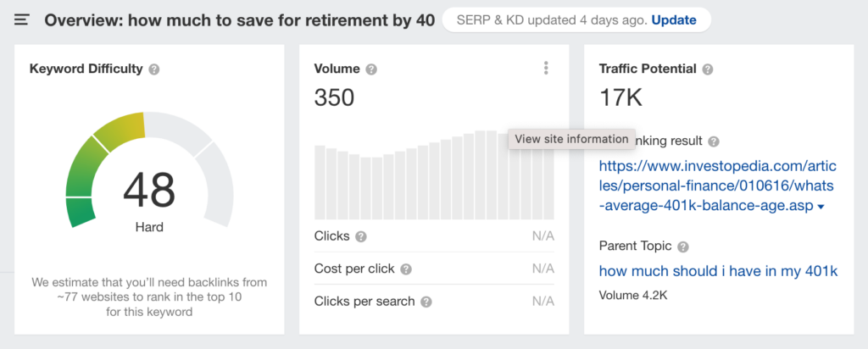Viewport: 868px width, 349px height.
Task: Click the Update link for SERP & KD
Action: point(674,19)
